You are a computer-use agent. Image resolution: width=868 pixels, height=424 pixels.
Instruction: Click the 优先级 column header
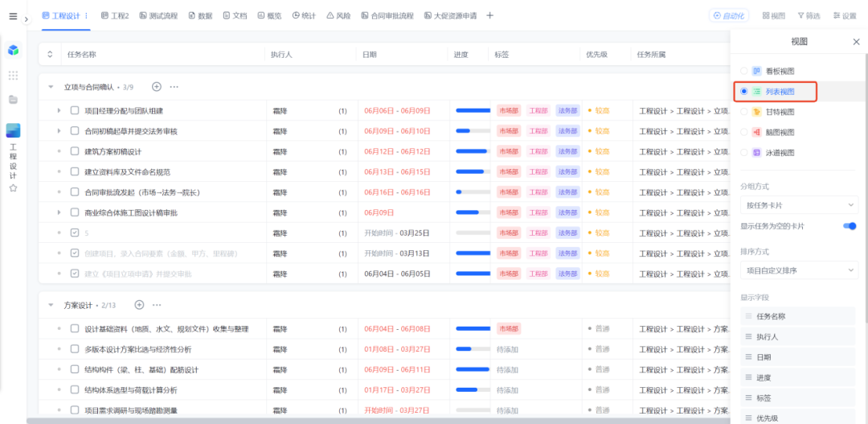596,55
